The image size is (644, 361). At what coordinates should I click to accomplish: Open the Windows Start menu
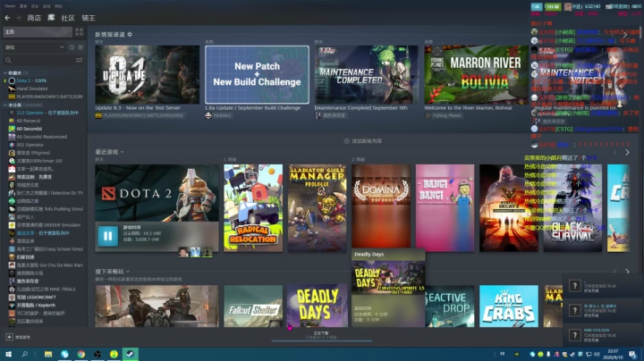pos(8,354)
